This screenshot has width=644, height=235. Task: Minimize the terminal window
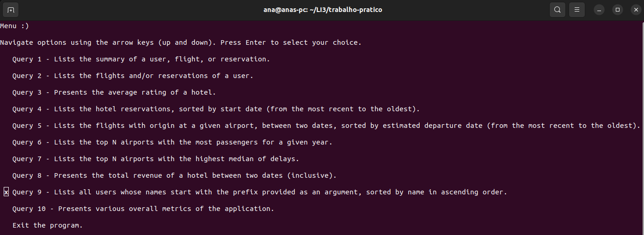click(599, 10)
